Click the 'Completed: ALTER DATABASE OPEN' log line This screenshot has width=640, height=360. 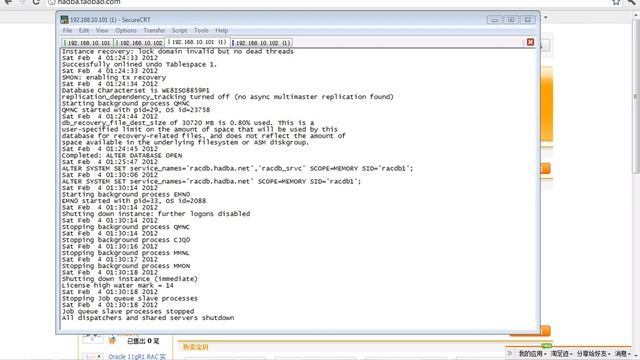pos(122,156)
